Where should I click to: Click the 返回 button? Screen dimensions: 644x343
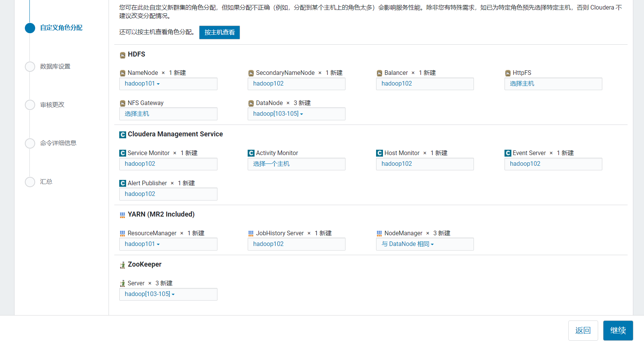tap(583, 330)
